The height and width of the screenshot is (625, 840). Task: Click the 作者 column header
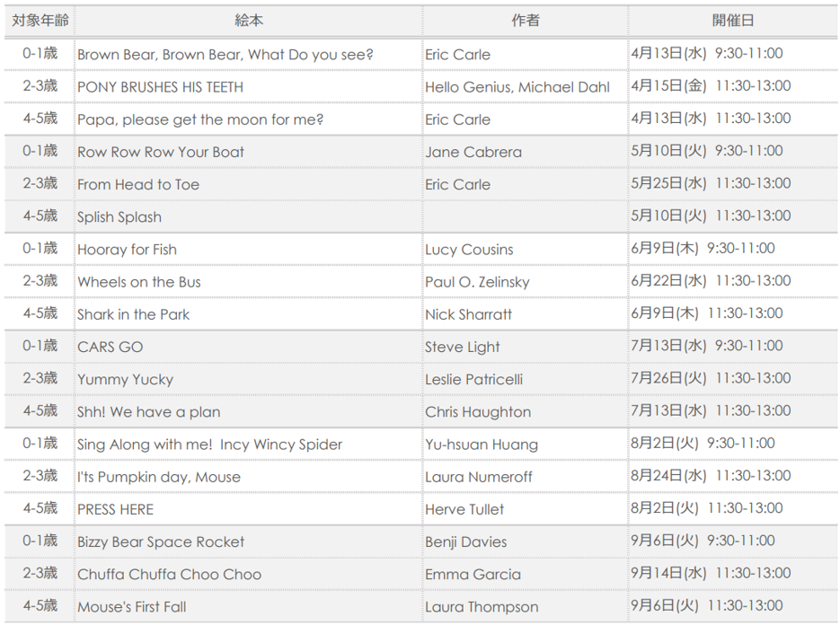525,21
